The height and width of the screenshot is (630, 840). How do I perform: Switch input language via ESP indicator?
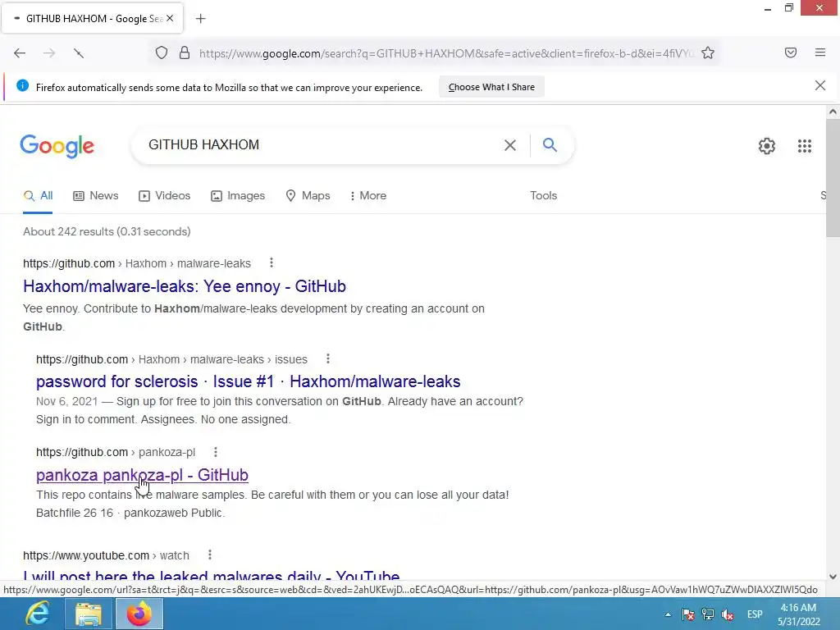click(755, 614)
